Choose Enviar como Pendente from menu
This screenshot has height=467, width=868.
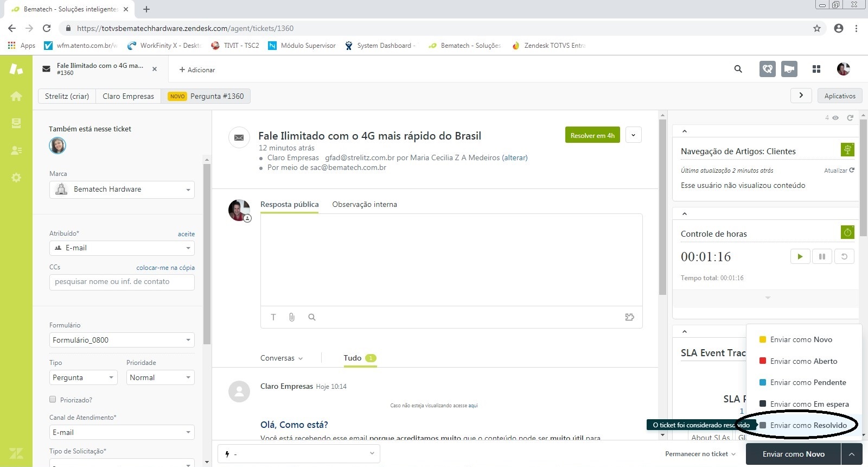tap(808, 382)
